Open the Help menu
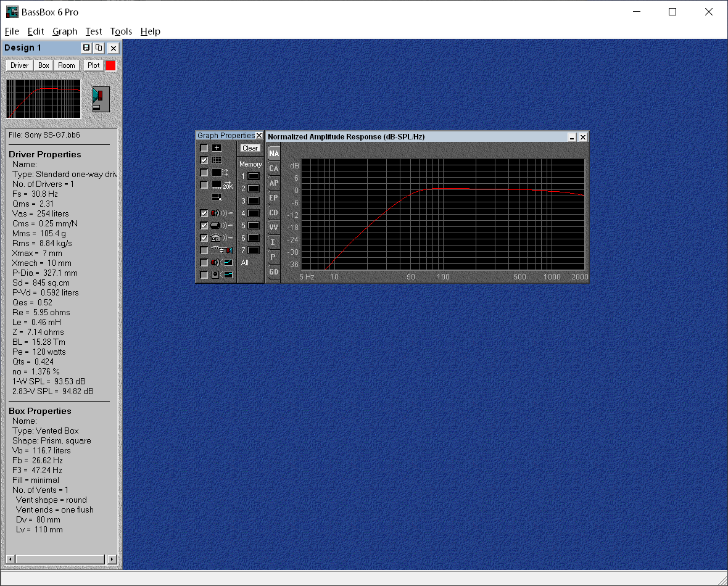 click(150, 31)
